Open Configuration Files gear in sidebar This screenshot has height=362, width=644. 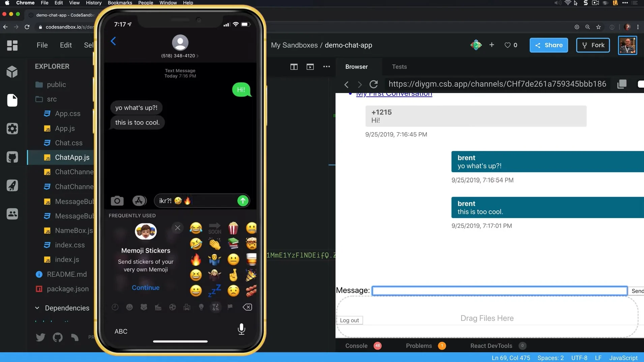point(12,128)
